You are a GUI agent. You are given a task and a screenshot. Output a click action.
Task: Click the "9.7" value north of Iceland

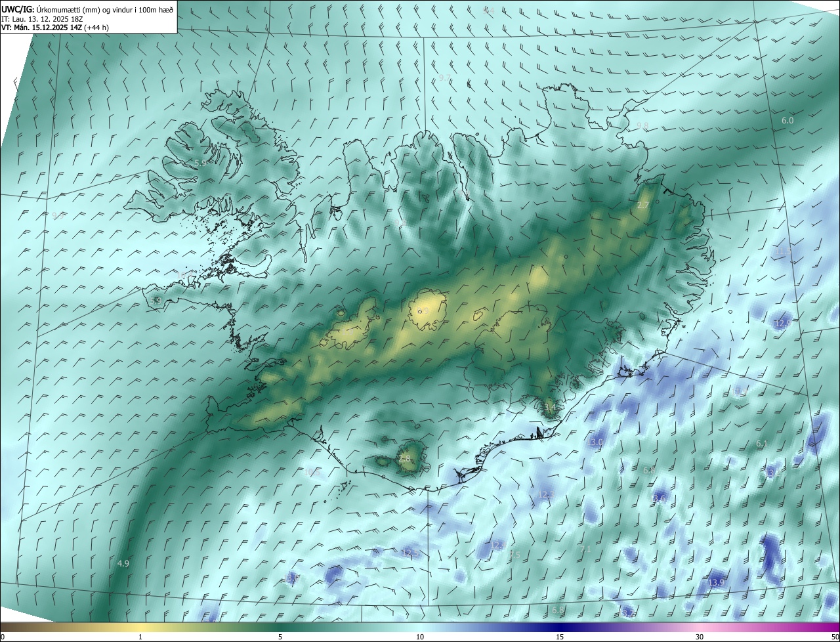pos(444,78)
